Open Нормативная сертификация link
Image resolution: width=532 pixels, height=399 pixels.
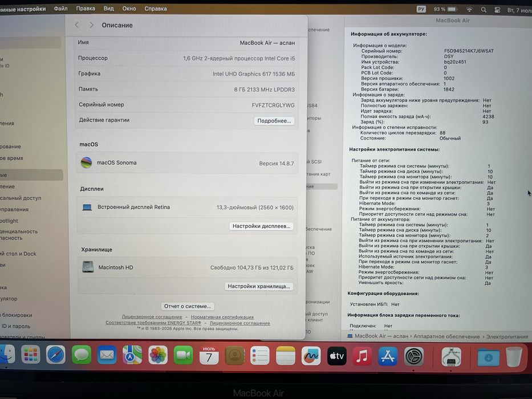click(222, 317)
